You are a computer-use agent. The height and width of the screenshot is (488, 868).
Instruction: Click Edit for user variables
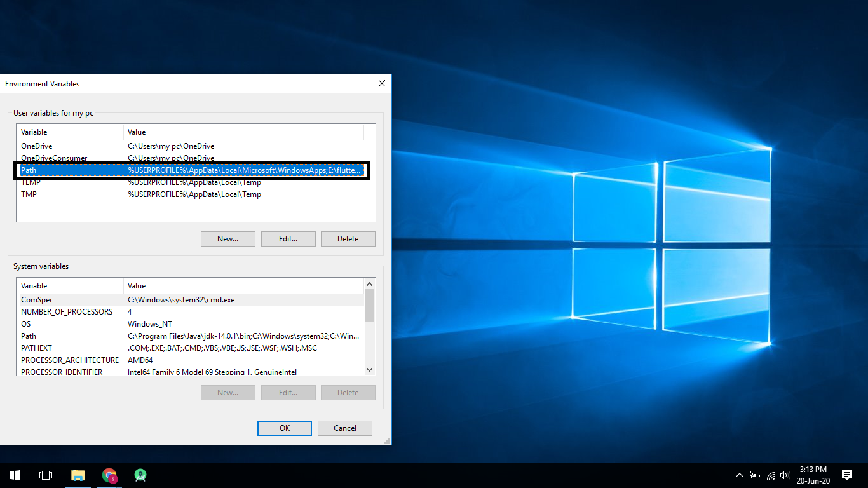[288, 239]
